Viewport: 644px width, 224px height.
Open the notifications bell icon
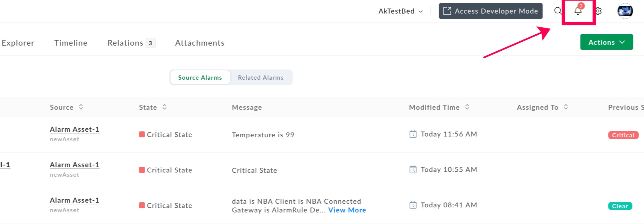tap(578, 11)
